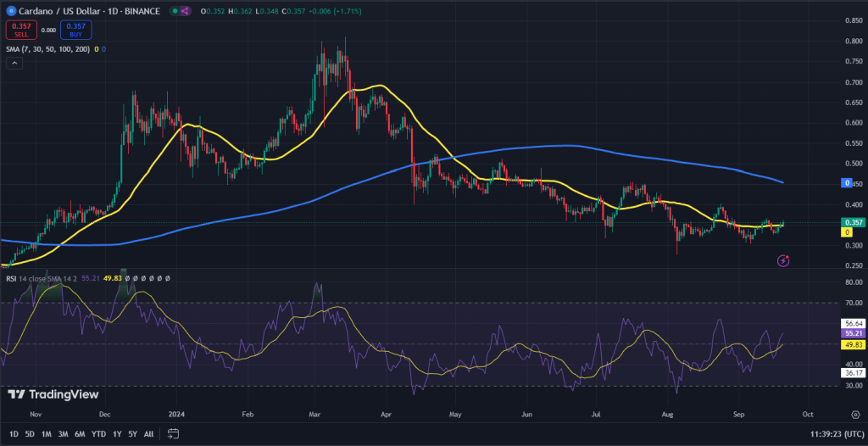Click the 2024 date axis label

(x=176, y=414)
